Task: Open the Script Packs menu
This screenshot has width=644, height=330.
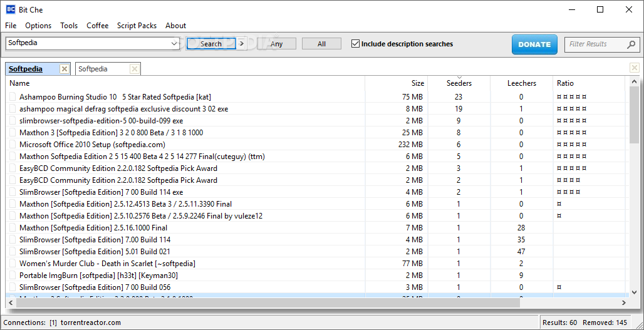Action: [137, 26]
